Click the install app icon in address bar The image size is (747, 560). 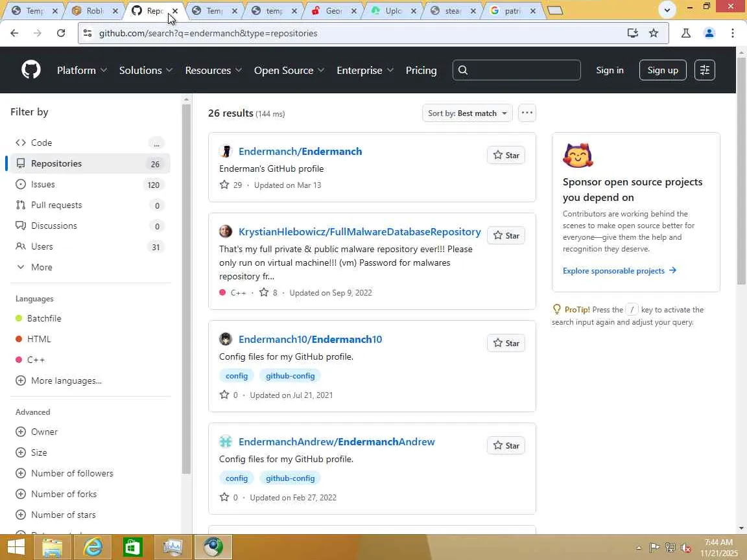[633, 33]
